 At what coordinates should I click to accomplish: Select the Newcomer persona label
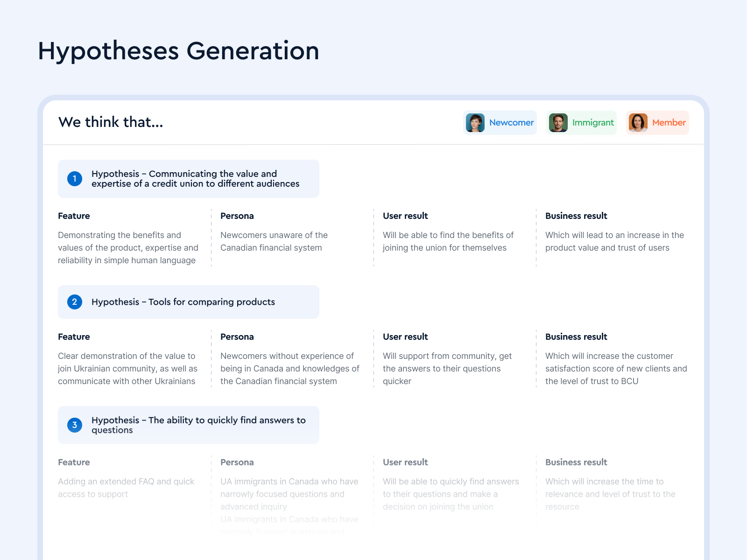pyautogui.click(x=511, y=123)
